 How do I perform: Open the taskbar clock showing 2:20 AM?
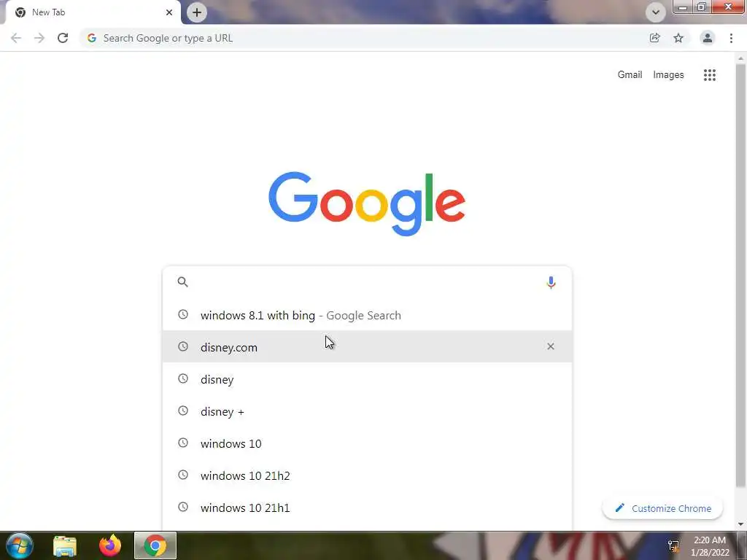(710, 546)
